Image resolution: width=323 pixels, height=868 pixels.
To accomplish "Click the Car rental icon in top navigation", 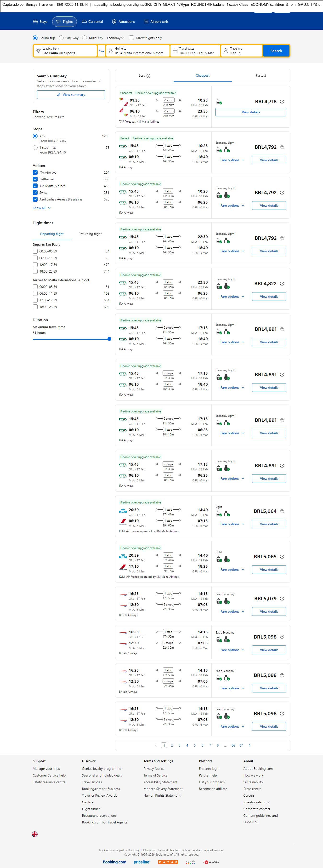I will tap(84, 22).
